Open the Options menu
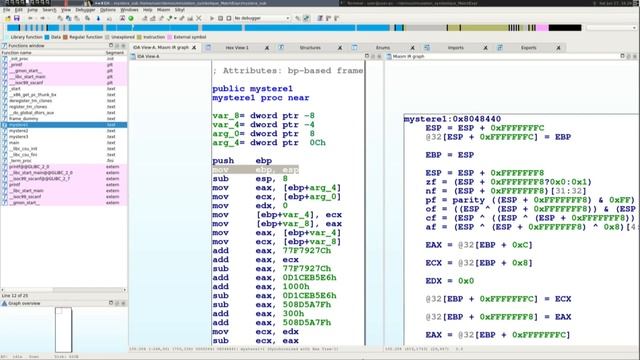The image size is (640, 360). [108, 10]
